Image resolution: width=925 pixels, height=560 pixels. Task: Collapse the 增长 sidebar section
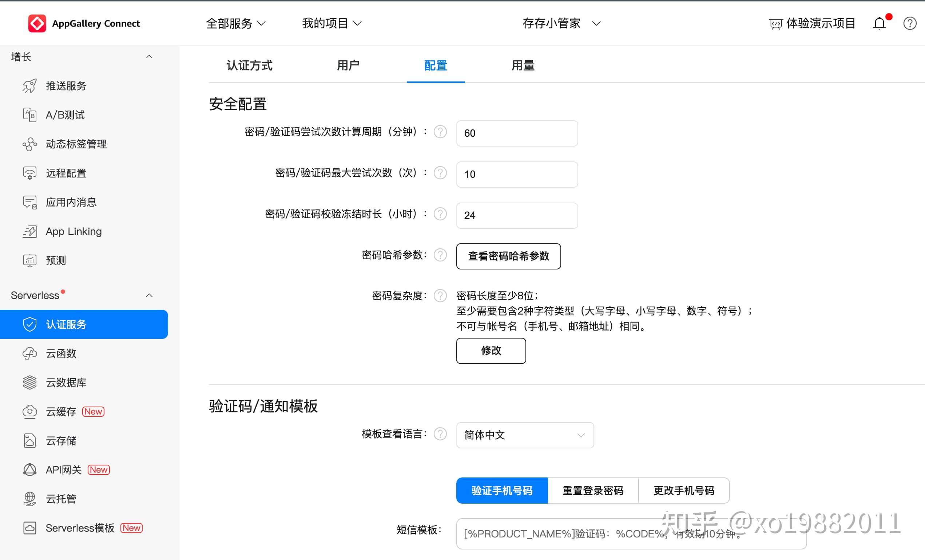click(149, 57)
